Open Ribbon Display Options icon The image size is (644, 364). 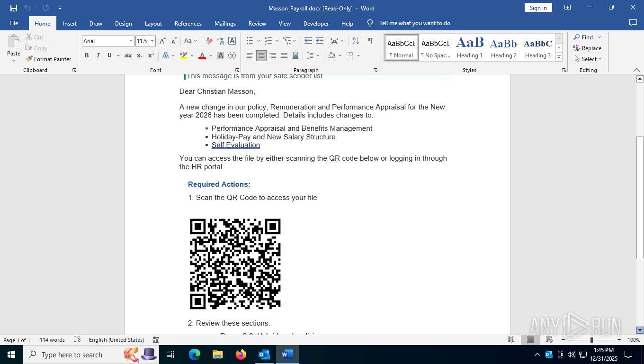pyautogui.click(x=567, y=8)
